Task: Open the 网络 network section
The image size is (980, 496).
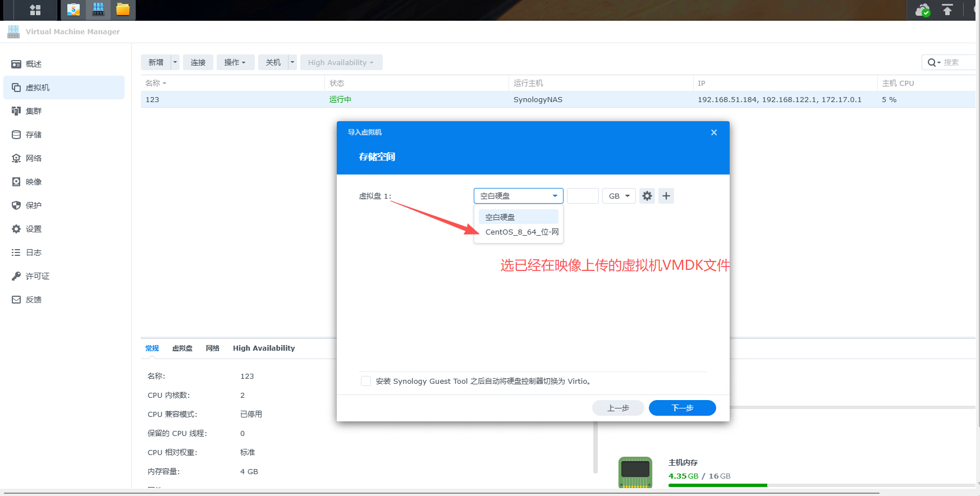Action: pyautogui.click(x=64, y=158)
